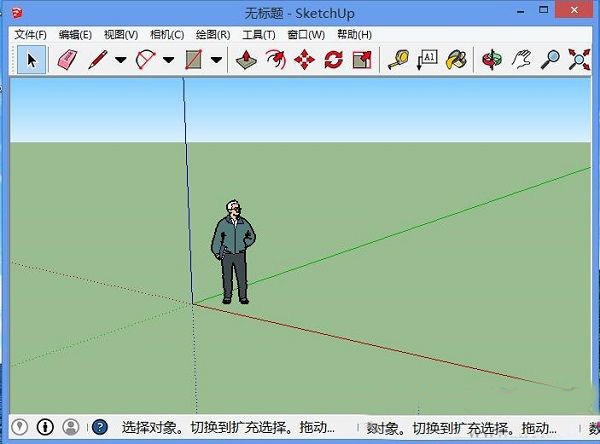Viewport: 600px width, 444px height.
Task: Click the help question mark in status bar
Action: [x=99, y=427]
